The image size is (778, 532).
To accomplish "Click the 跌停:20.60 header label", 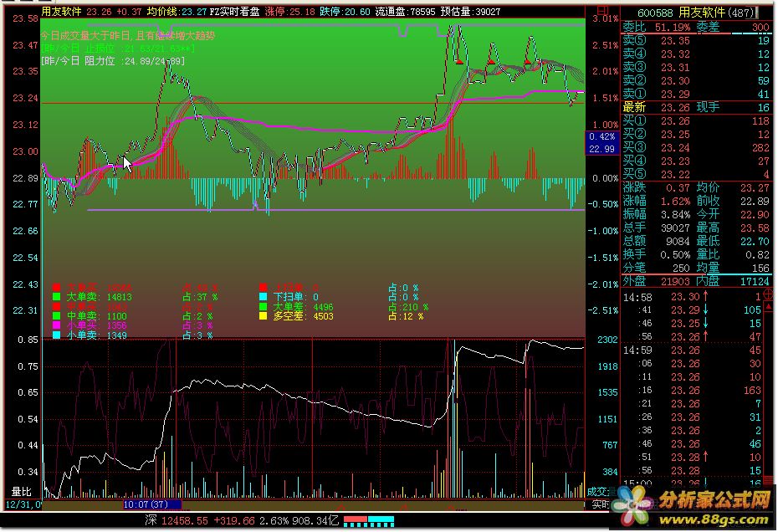I will [345, 12].
